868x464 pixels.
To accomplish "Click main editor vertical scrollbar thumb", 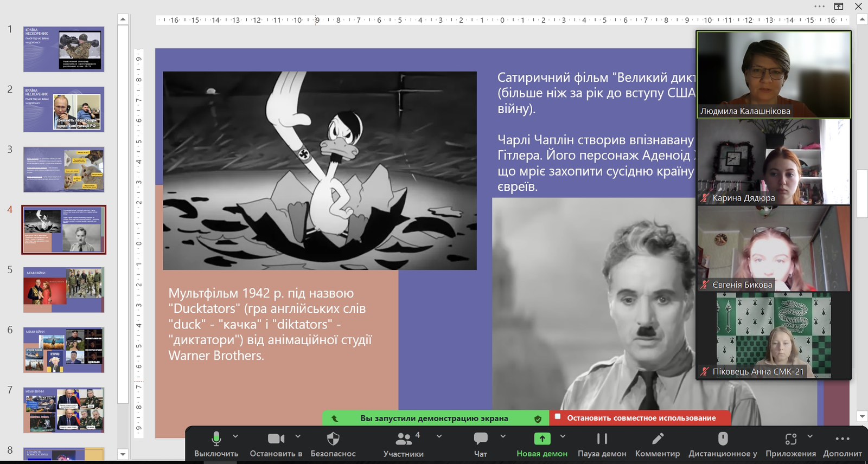I will (862, 194).
